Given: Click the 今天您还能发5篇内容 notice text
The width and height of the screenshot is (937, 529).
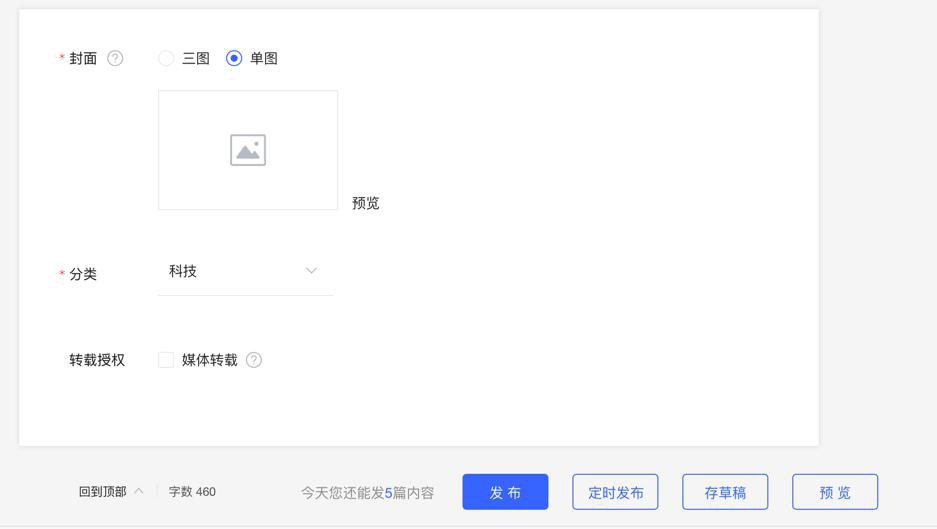Looking at the screenshot, I should (367, 492).
